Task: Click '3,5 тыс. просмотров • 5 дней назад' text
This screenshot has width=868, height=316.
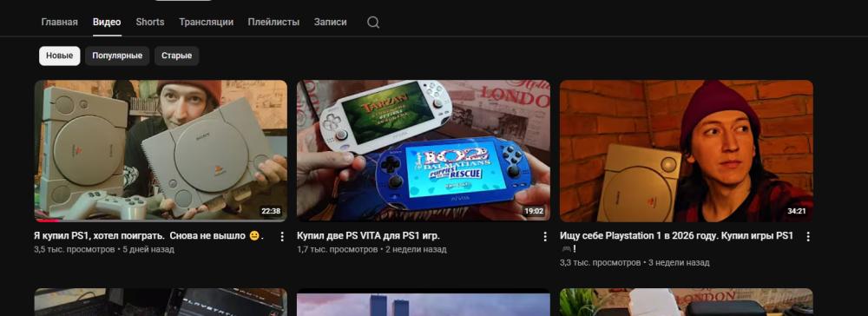Action: click(104, 250)
